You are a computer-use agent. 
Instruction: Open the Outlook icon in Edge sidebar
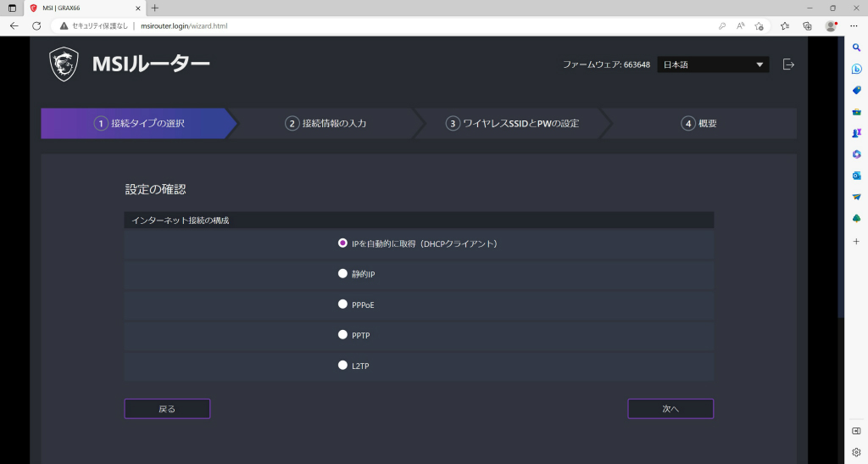tap(856, 176)
